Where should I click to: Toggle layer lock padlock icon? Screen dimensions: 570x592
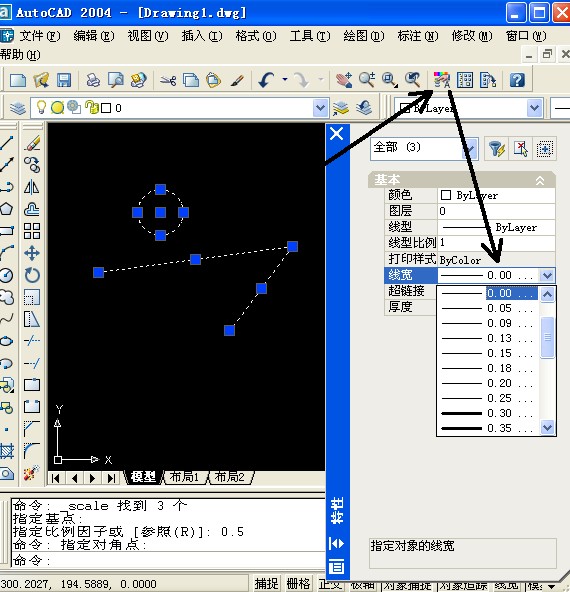(x=91, y=108)
